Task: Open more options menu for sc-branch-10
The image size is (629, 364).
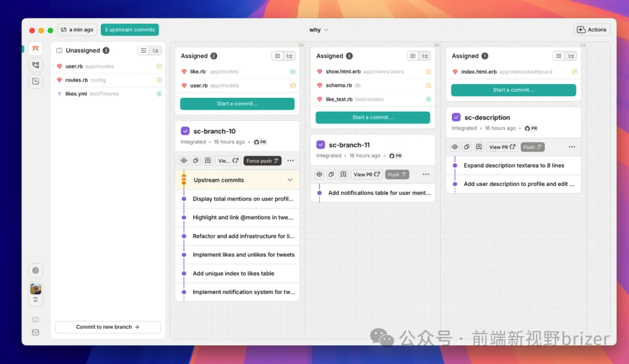Action: click(291, 161)
